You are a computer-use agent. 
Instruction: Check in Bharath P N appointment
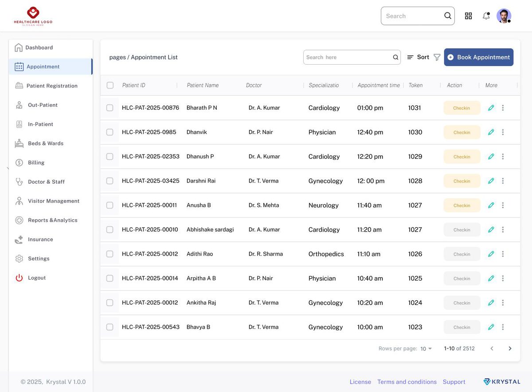(x=462, y=108)
